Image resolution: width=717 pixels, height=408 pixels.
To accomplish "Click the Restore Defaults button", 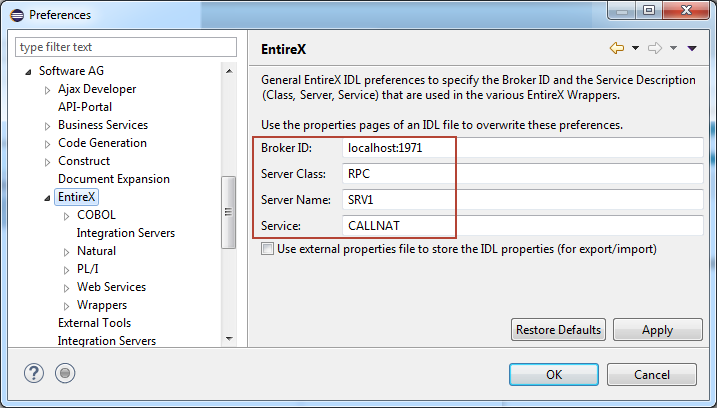I will 558,330.
